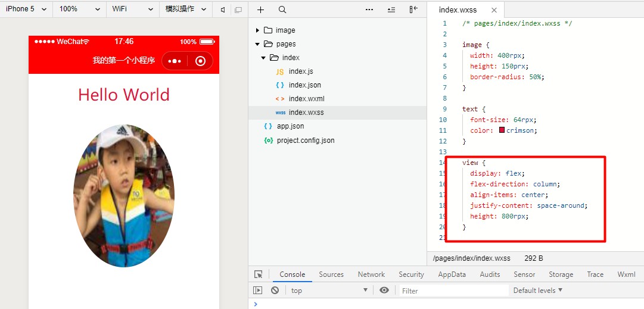The height and width of the screenshot is (309, 644).
Task: Open the file search magnifier icon
Action: (282, 10)
